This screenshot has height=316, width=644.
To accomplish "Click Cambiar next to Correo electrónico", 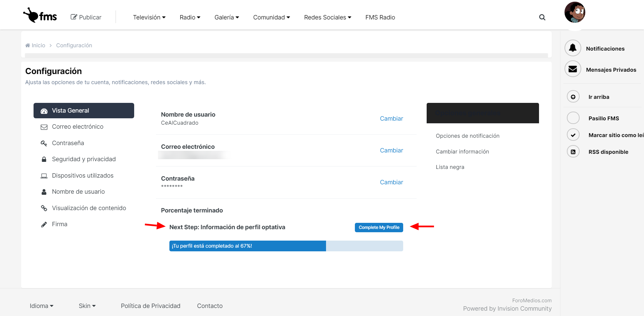I will coord(391,150).
